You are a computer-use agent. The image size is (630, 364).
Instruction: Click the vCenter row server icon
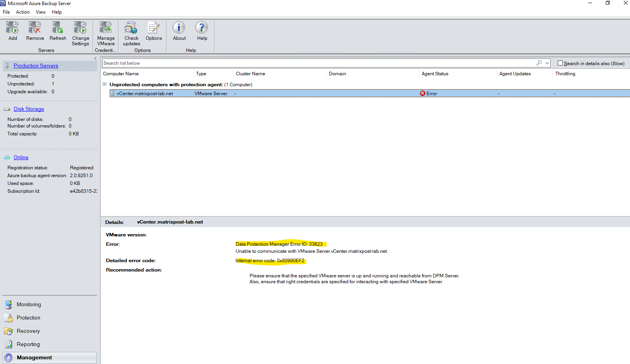[x=112, y=94]
